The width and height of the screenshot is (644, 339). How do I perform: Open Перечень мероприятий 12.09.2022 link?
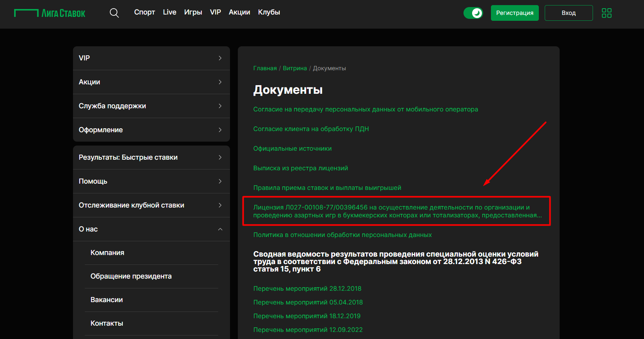point(308,330)
